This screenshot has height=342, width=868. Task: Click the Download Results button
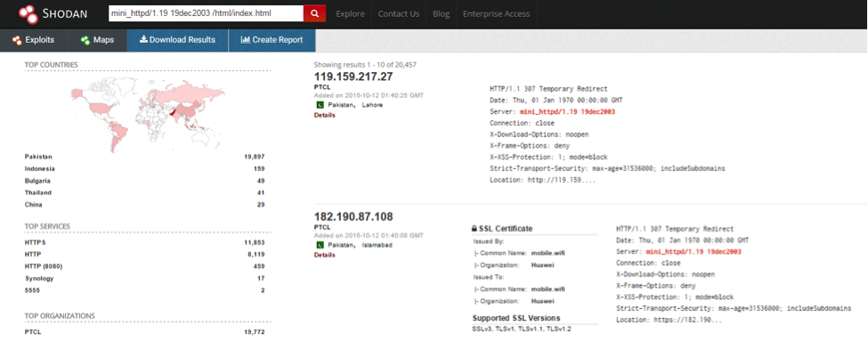point(178,40)
